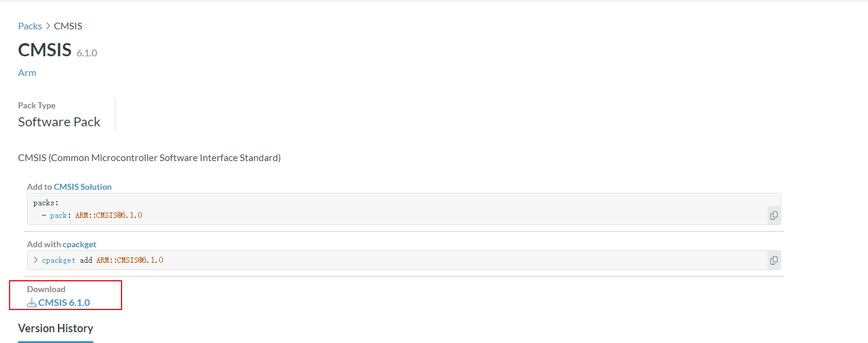The height and width of the screenshot is (343, 868).
Task: Download the CMSIS 6.1.0 pack
Action: point(64,303)
